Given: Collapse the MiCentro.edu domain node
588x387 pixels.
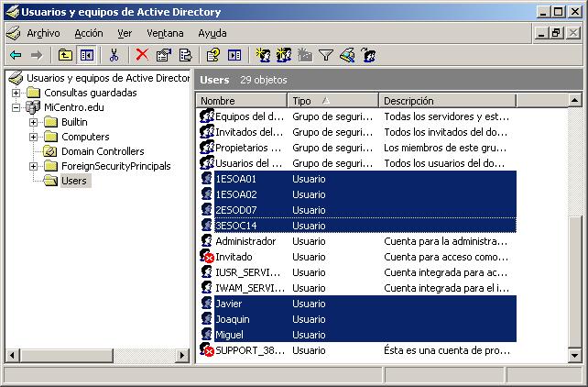Looking at the screenshot, I should (16, 107).
